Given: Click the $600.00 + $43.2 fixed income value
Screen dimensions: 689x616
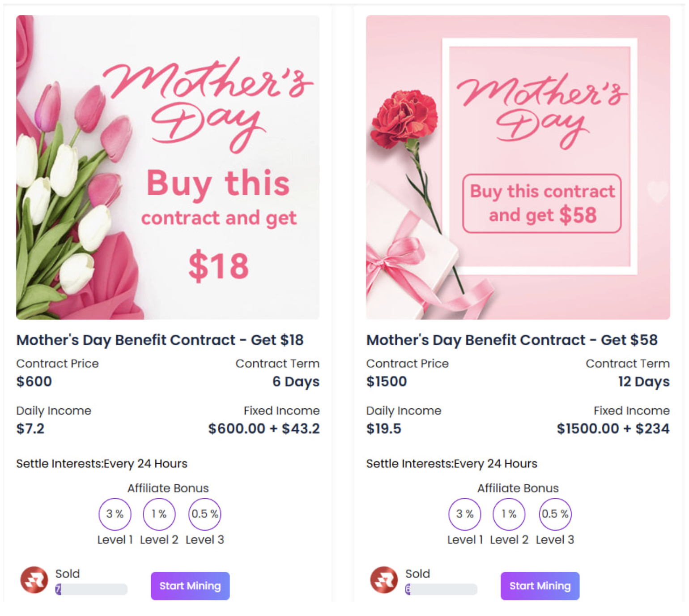Looking at the screenshot, I should pos(264,429).
